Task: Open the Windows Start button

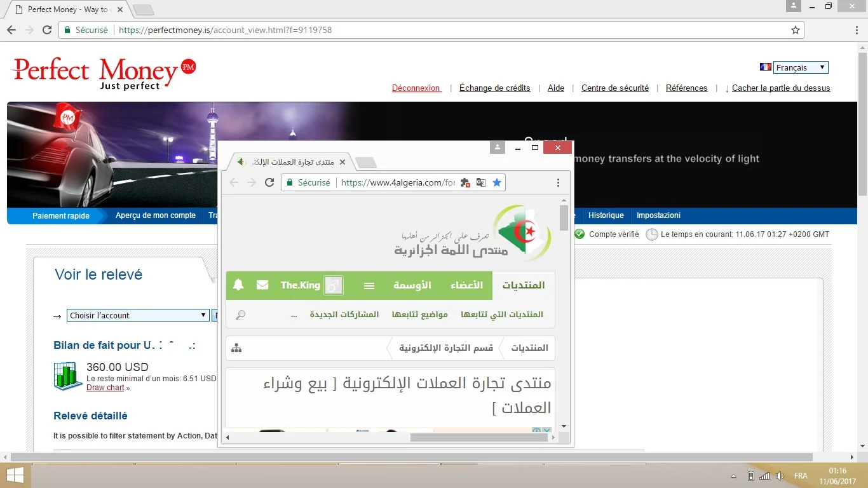Action: pos(15,475)
